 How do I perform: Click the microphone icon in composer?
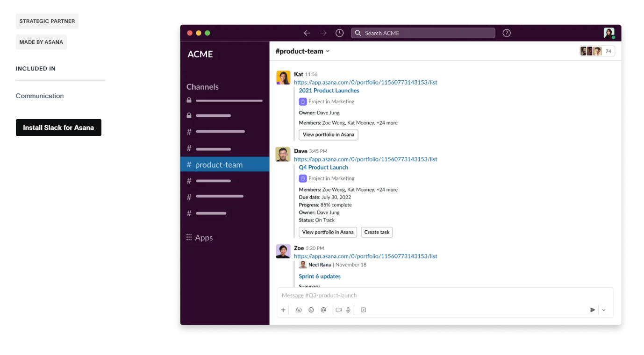coord(348,310)
